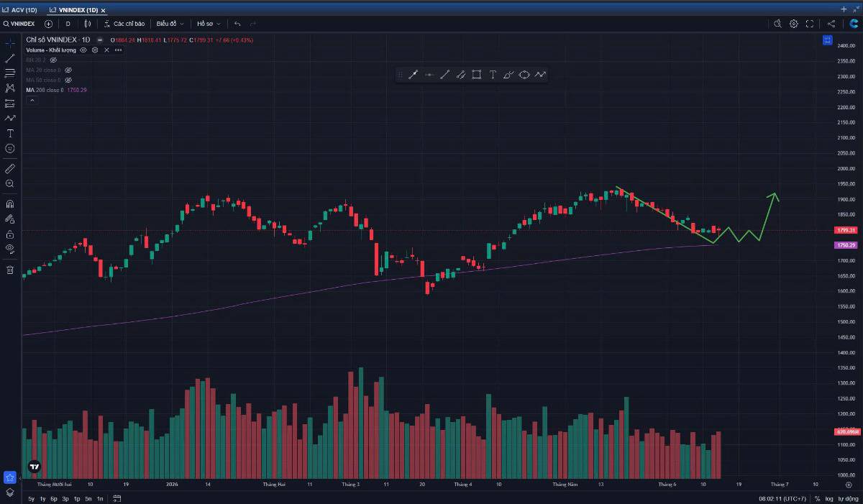The image size is (863, 504).
Task: Open the D timeframe interval selector
Action: pos(68,24)
